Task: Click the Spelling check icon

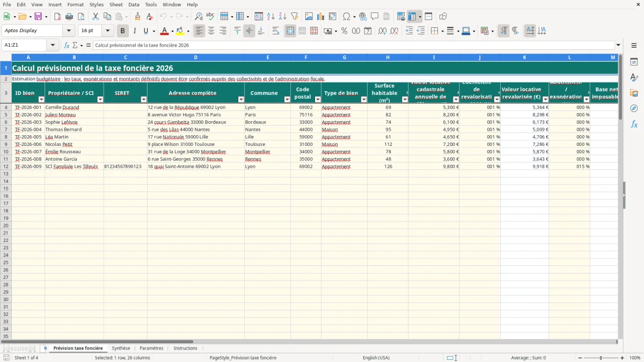Action: 210,17
